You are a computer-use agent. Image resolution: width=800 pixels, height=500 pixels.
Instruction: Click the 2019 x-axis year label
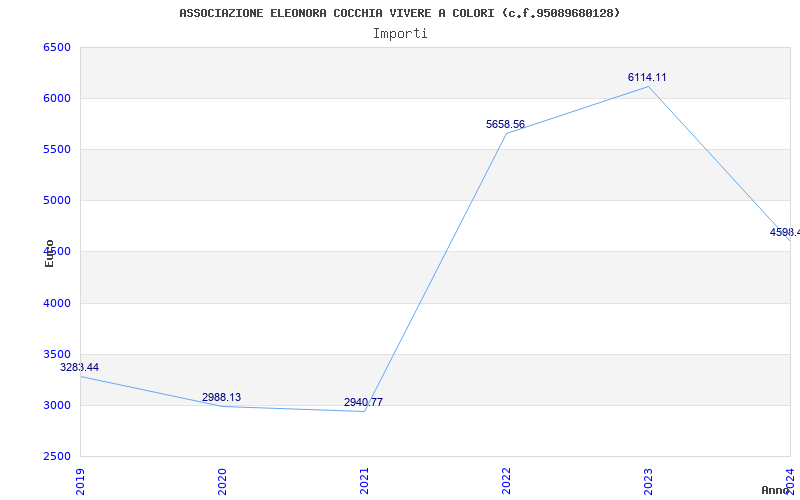80,482
